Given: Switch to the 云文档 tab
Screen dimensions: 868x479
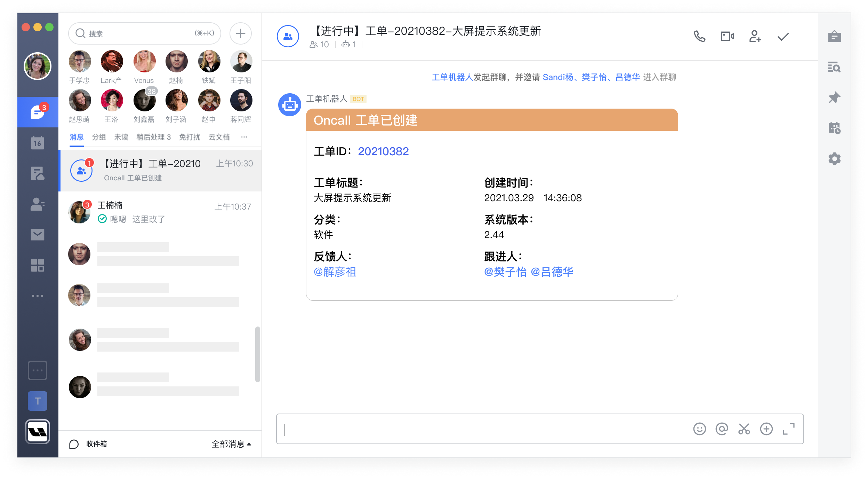Looking at the screenshot, I should tap(219, 137).
